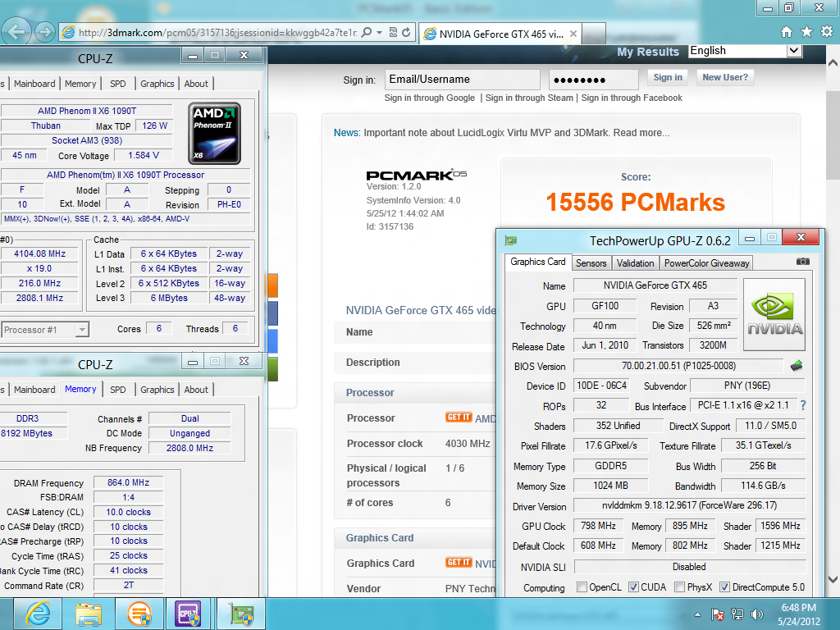Viewport: 840px width, 630px height.
Task: Open Internet Explorer from the taskbar
Action: click(38, 614)
